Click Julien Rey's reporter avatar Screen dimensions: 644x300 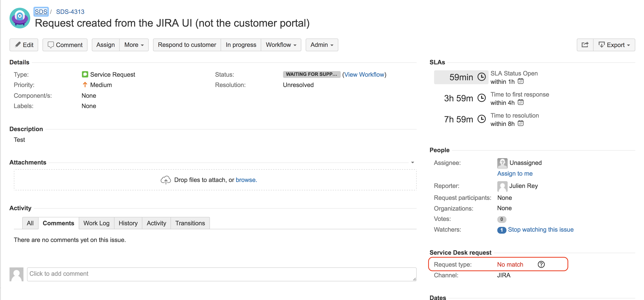click(502, 186)
